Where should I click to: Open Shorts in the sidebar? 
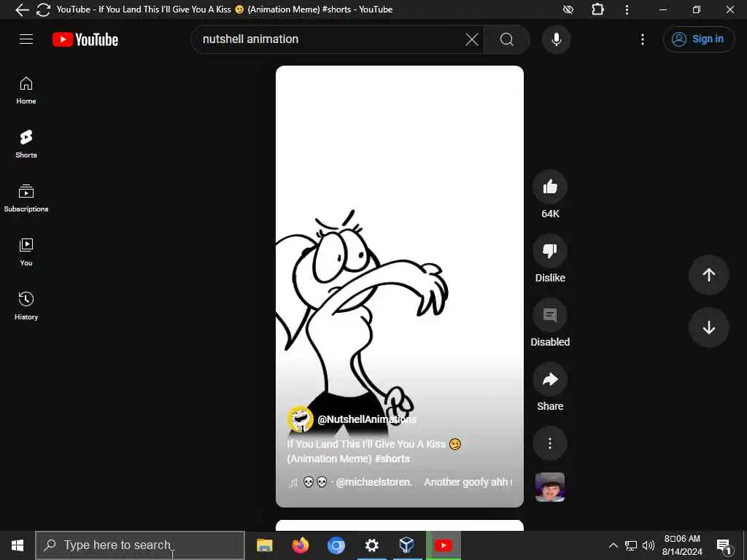click(26, 144)
